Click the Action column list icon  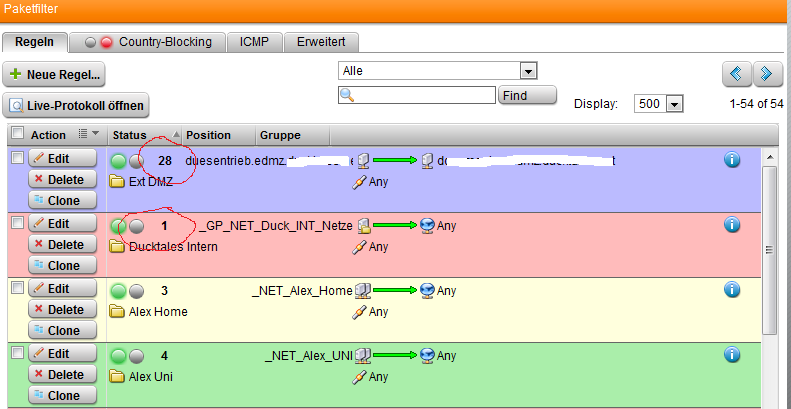tap(82, 134)
